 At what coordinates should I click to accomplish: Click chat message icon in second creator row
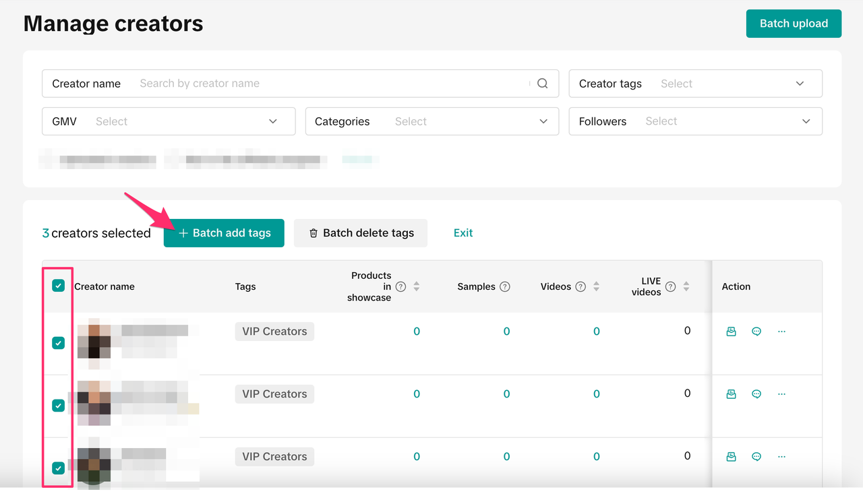(756, 394)
